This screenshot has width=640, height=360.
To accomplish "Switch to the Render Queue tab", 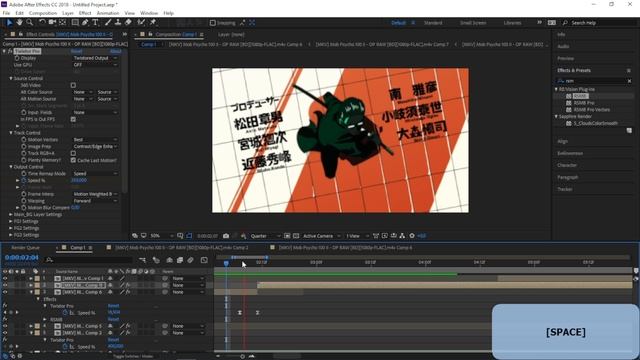I will [x=25, y=248].
